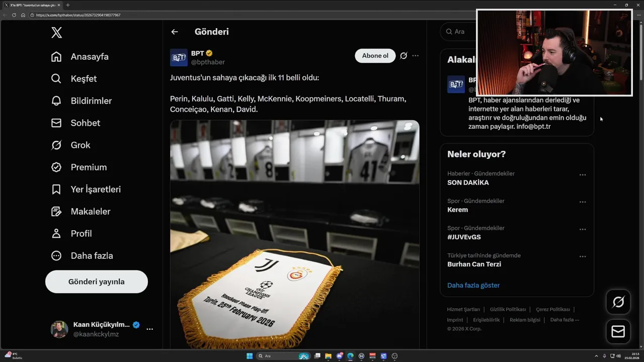The width and height of the screenshot is (644, 362).
Task: Click the taskbar clock showing 22:13
Action: pos(632,356)
